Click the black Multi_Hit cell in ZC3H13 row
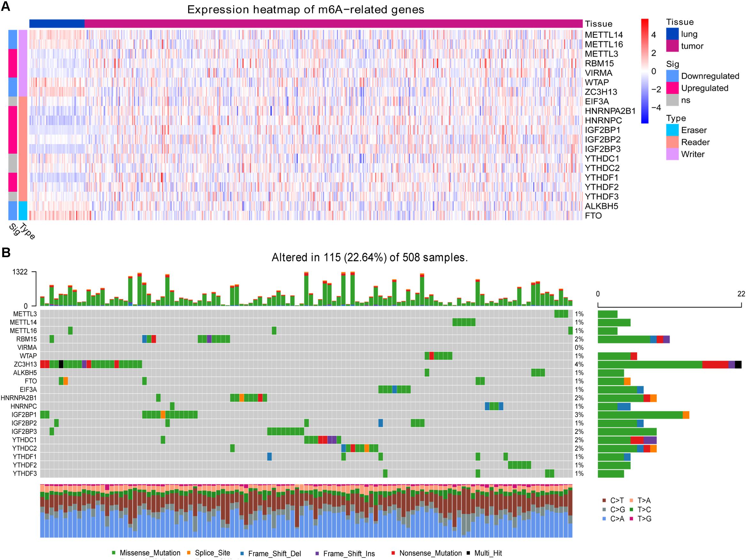The image size is (746, 560). [61, 364]
